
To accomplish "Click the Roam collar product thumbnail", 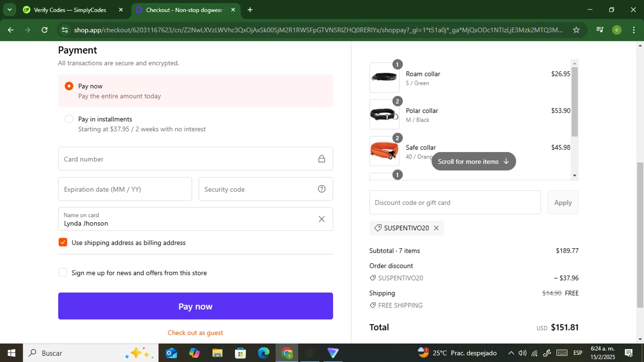I will 384,77.
